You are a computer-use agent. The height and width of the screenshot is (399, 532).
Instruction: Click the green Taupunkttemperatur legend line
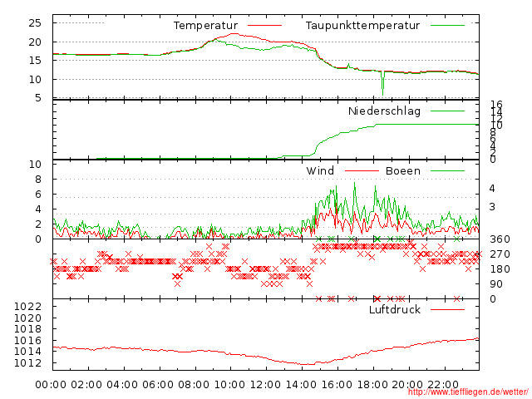tap(447, 26)
